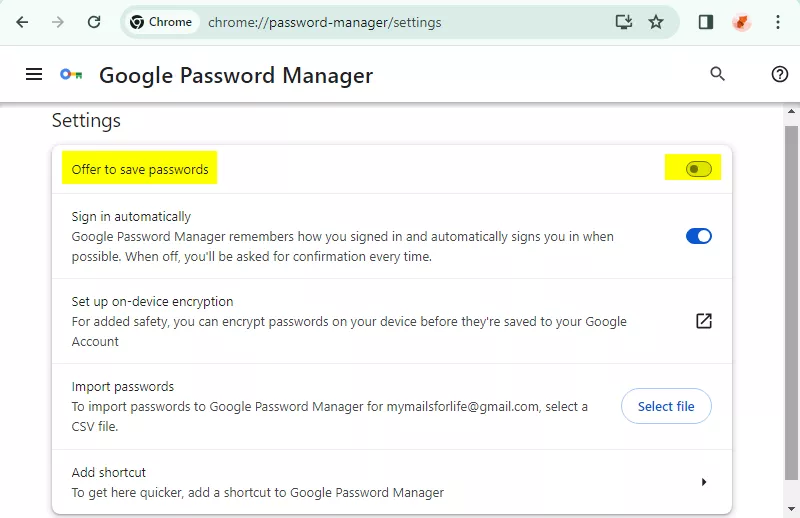Open on-device encryption external link icon
The width and height of the screenshot is (800, 518).
tap(704, 321)
